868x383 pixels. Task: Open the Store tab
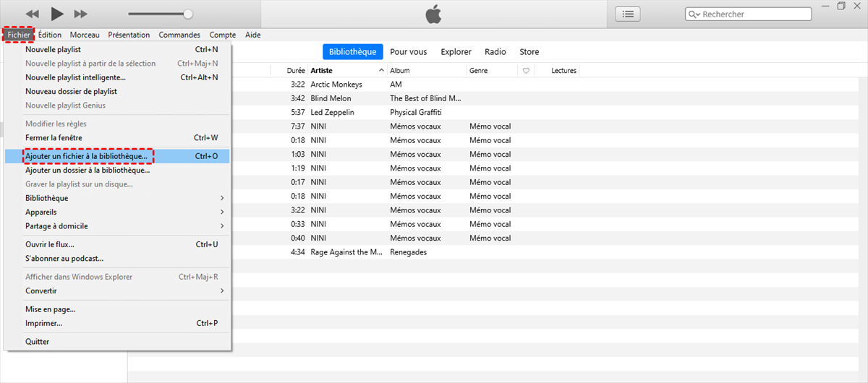click(x=529, y=52)
